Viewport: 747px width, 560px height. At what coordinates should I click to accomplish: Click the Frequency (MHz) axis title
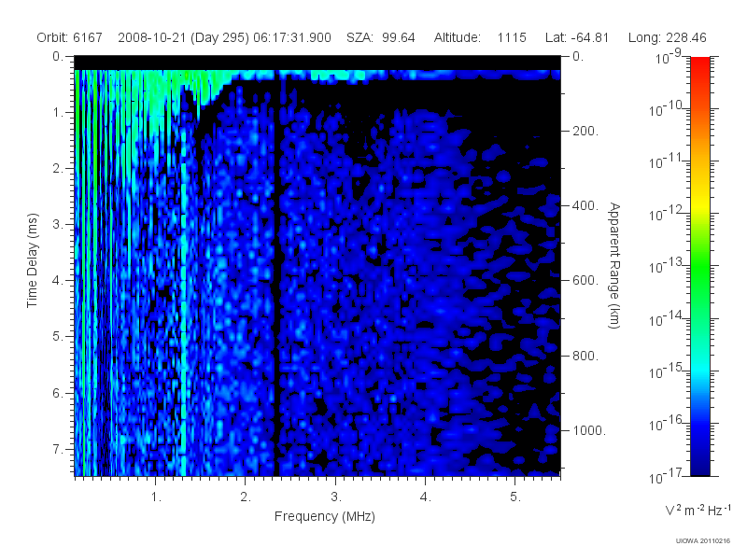pos(324,517)
